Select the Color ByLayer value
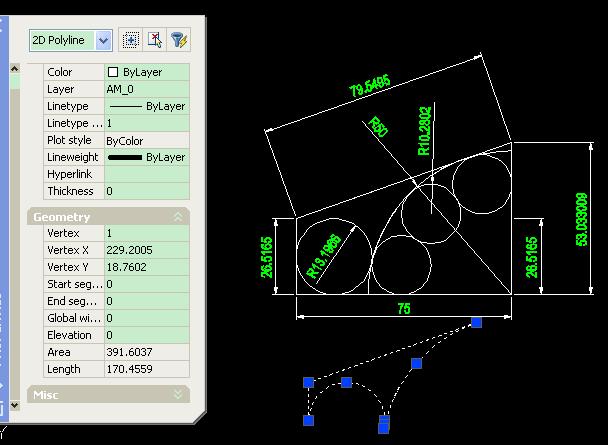Image resolution: width=608 pixels, height=445 pixels. click(x=147, y=72)
